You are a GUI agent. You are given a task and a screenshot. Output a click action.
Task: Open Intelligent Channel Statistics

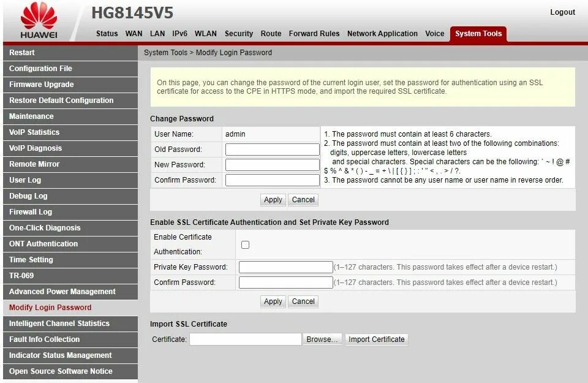point(70,324)
